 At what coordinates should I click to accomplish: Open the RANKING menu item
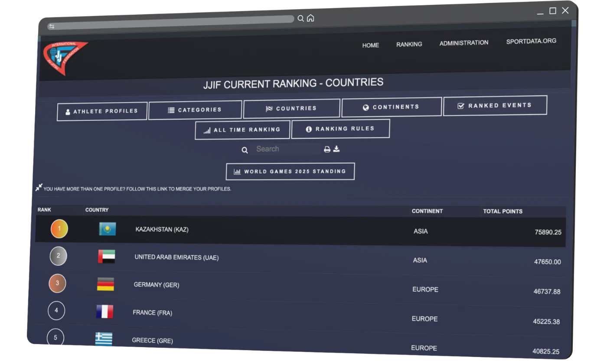[409, 44]
